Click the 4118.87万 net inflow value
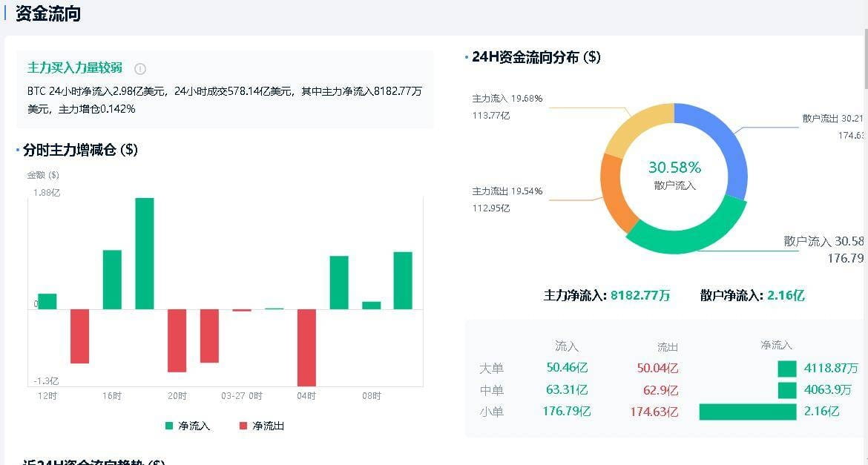The image size is (868, 465). [x=832, y=368]
